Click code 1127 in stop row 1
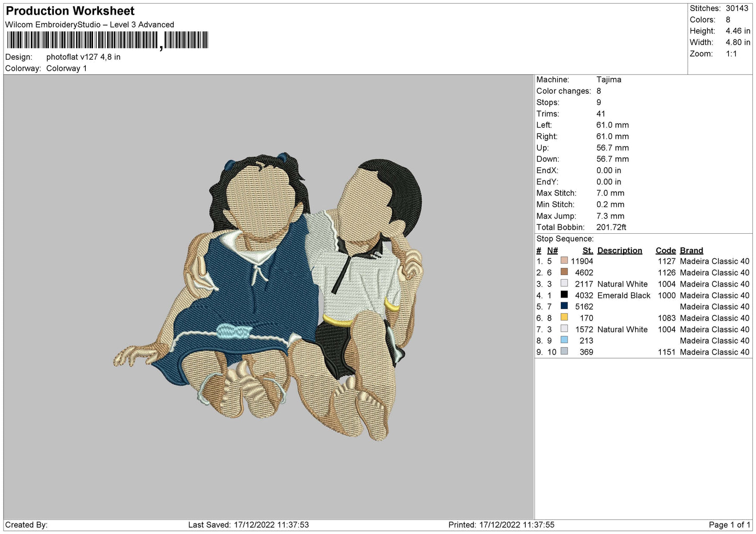 (x=667, y=261)
